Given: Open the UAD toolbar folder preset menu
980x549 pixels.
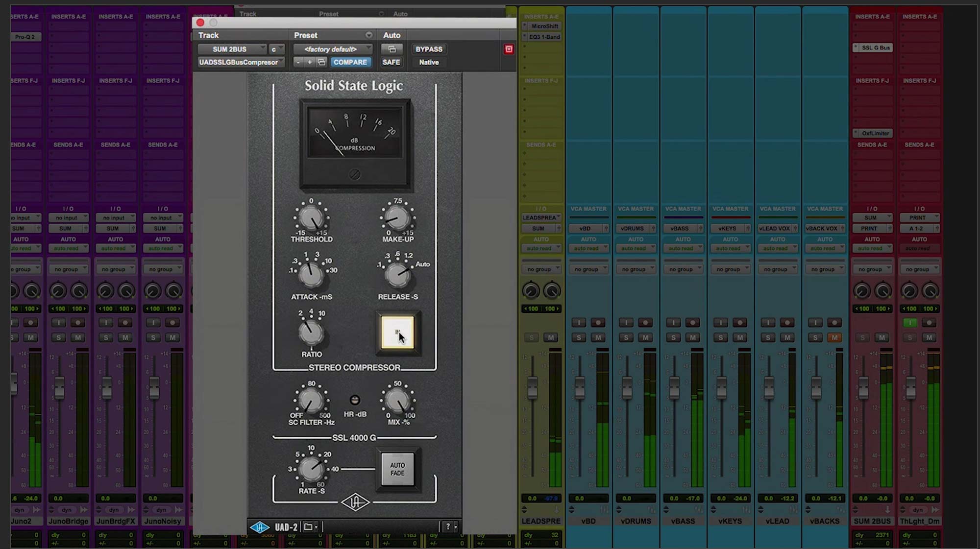Looking at the screenshot, I should (x=310, y=527).
